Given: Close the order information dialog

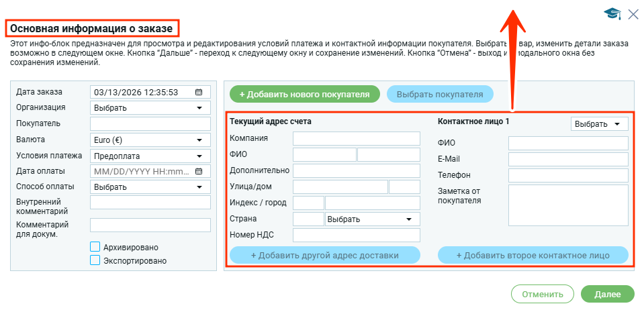Looking at the screenshot, I should point(633,13).
